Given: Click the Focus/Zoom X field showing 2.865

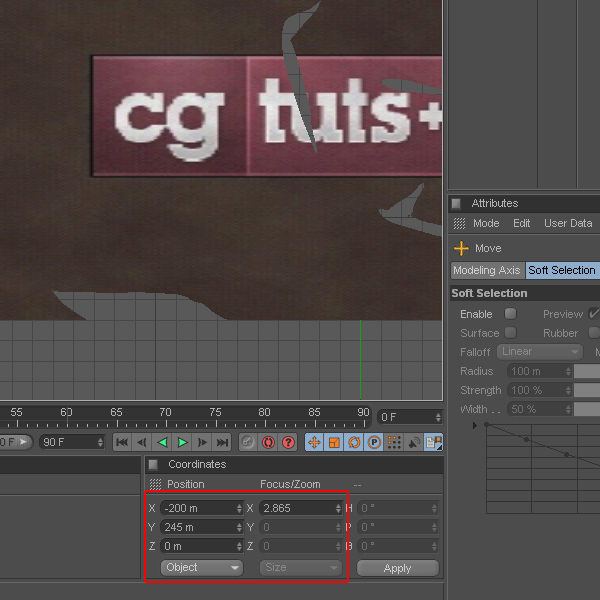Looking at the screenshot, I should [300, 509].
